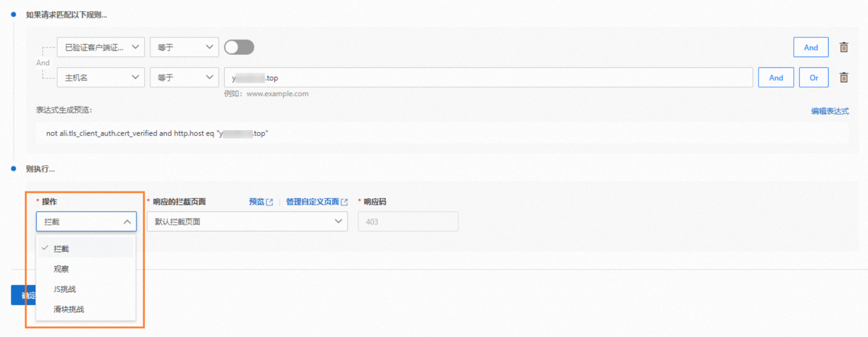This screenshot has height=337, width=868.
Task: Open the operator dropdown beside the toggle switch
Action: [184, 47]
